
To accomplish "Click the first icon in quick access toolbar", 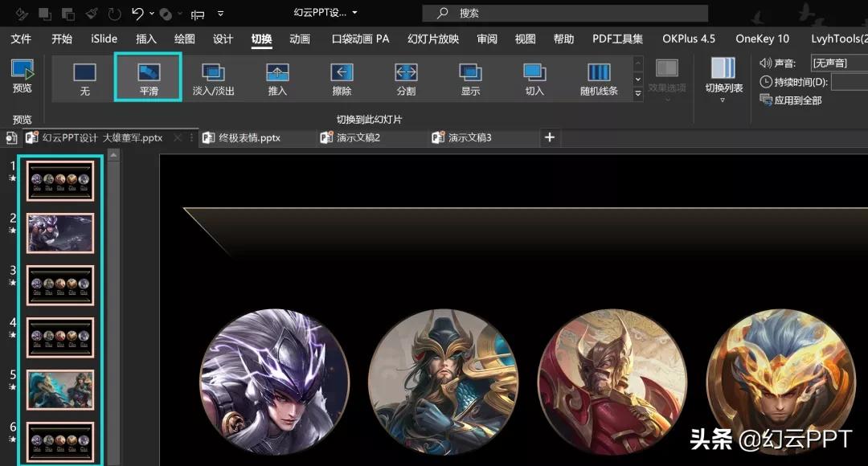I will coord(22,14).
